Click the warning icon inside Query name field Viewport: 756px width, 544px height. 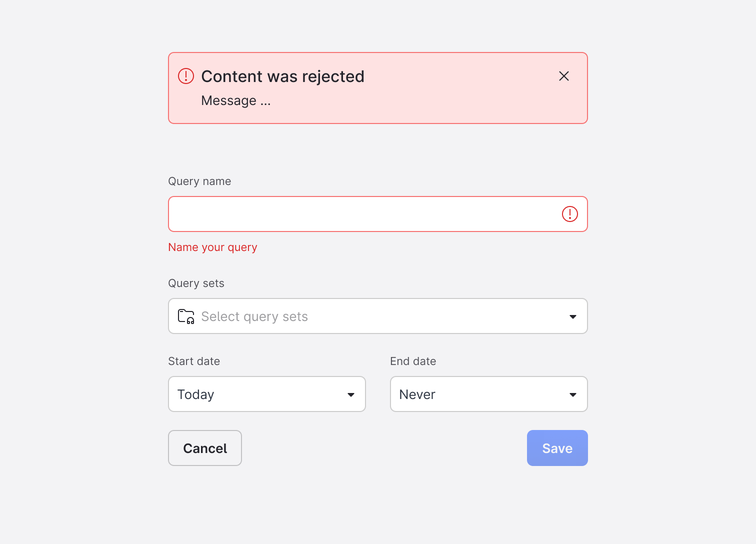click(570, 214)
